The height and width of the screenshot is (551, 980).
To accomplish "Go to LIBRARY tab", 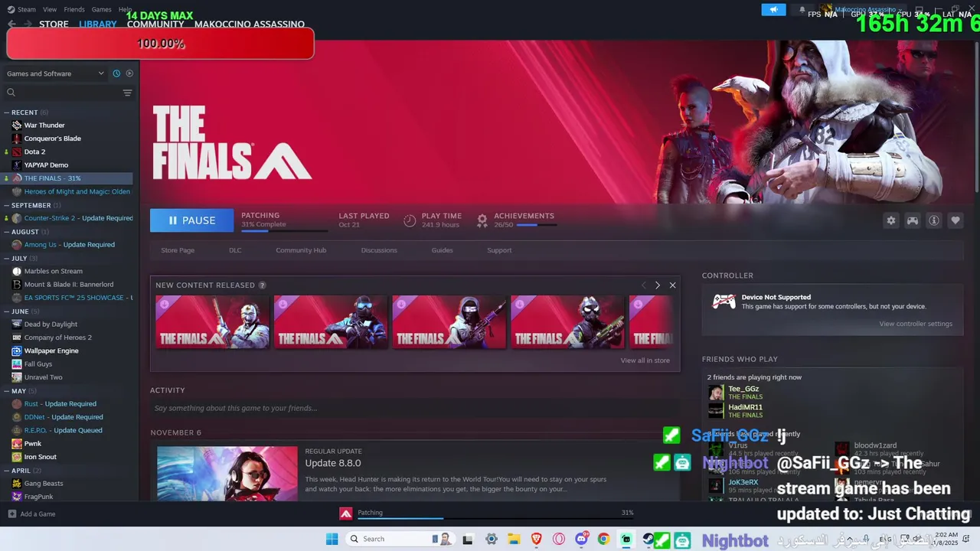I will tap(98, 24).
